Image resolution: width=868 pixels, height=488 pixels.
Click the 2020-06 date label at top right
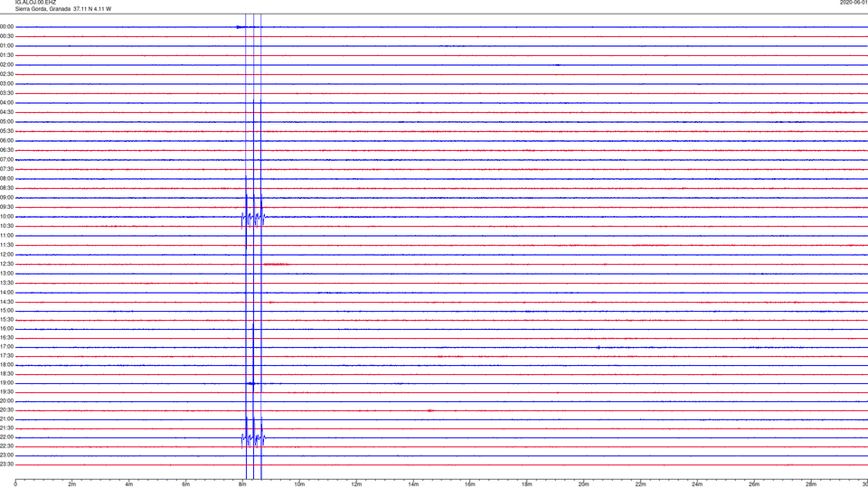coord(854,2)
